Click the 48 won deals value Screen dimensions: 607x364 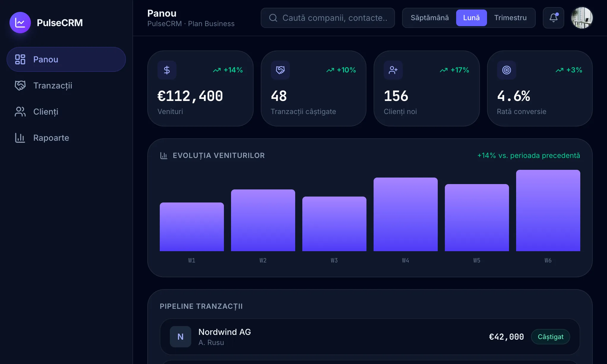click(x=279, y=96)
